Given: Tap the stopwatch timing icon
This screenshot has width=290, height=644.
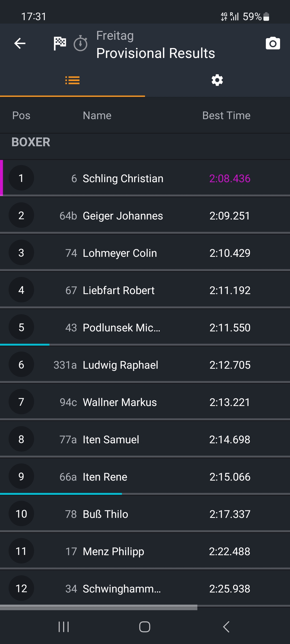Looking at the screenshot, I should coord(81,43).
